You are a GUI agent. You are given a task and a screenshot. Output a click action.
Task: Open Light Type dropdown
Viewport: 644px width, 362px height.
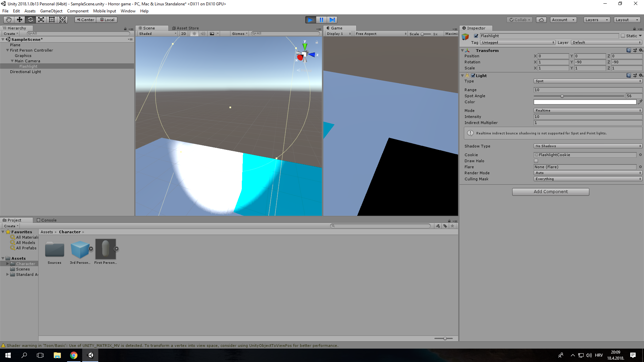[588, 81]
